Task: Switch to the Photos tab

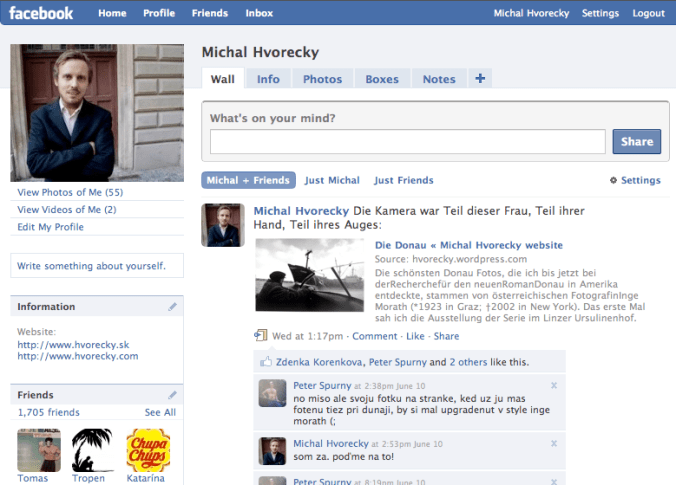Action: [322, 79]
